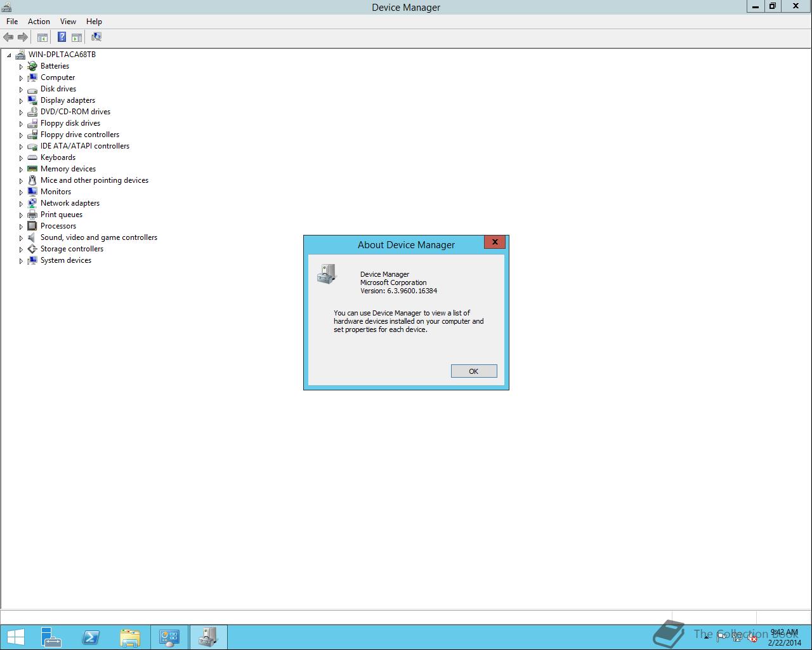Select the Keyboards label
The width and height of the screenshot is (812, 650).
(x=58, y=157)
